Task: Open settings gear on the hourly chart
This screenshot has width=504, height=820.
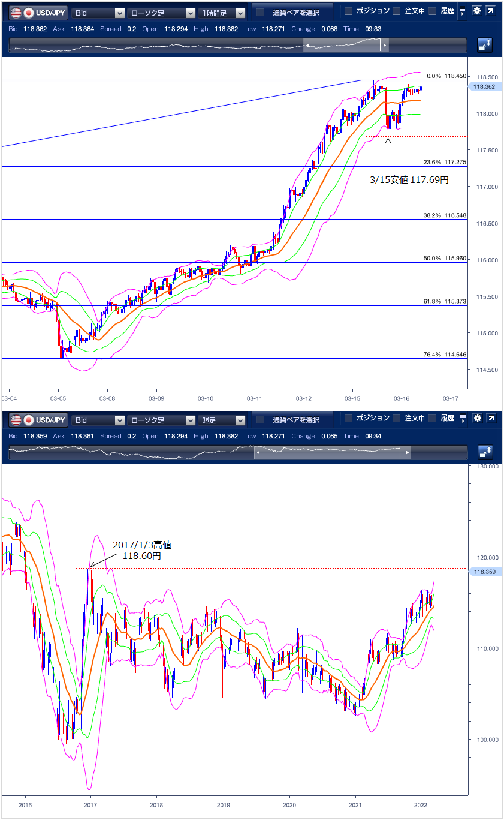Action: tap(476, 11)
